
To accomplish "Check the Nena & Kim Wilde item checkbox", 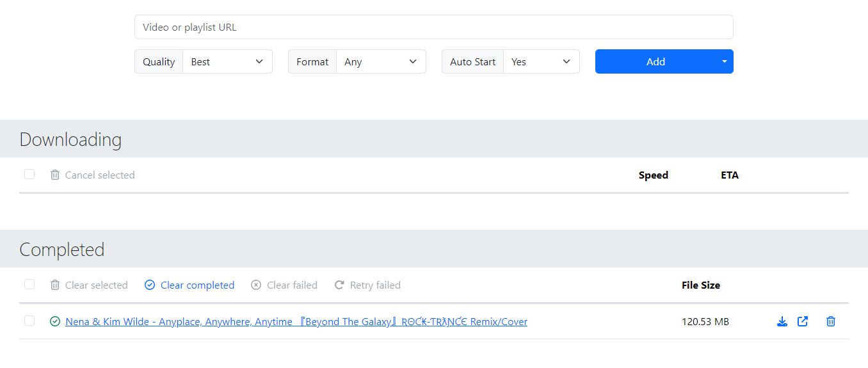I will pos(29,321).
